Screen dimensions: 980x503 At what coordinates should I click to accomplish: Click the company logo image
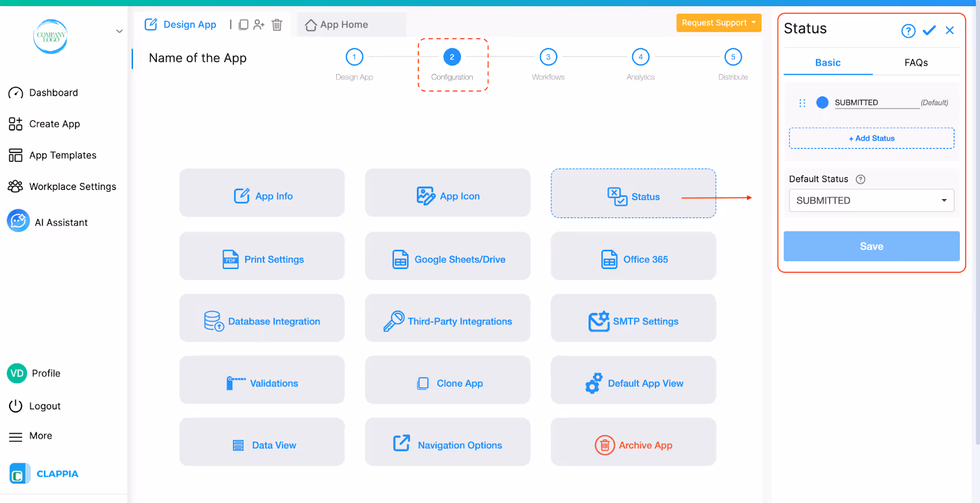50,36
